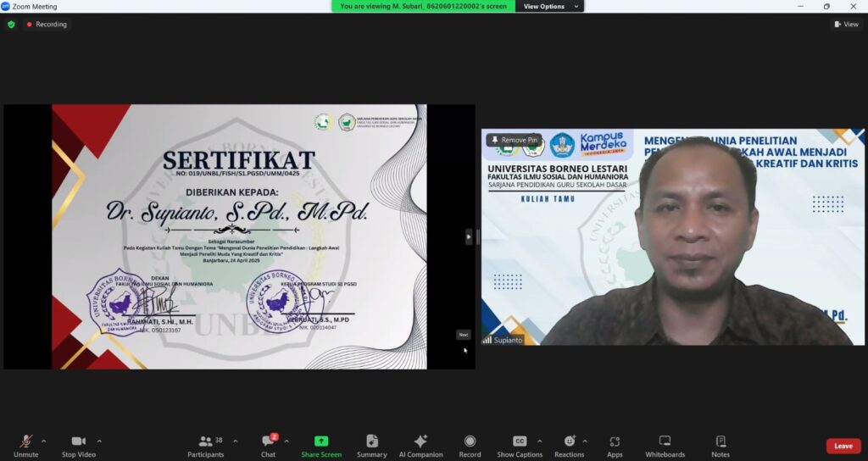Click the green encryption shield icon
868x461 pixels.
pos(11,25)
